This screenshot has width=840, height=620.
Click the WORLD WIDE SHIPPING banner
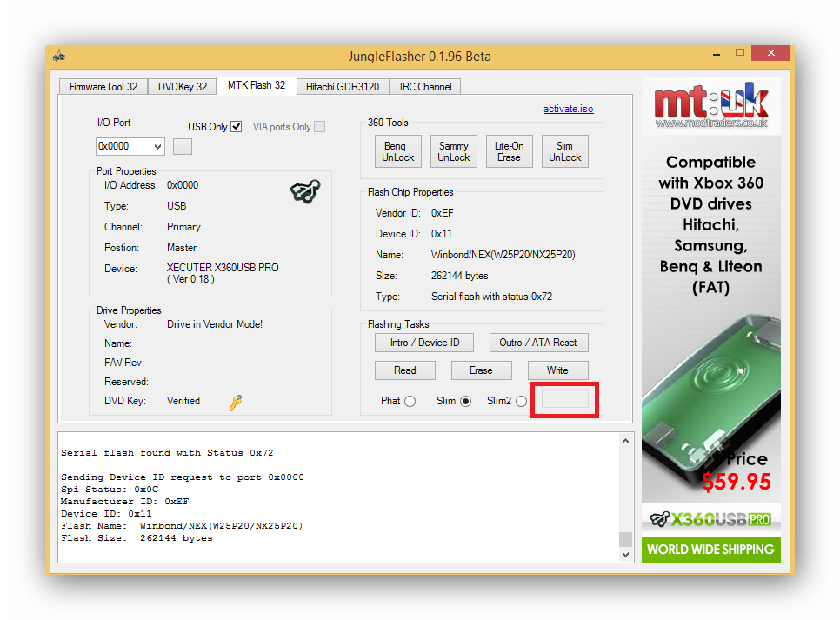tap(711, 550)
